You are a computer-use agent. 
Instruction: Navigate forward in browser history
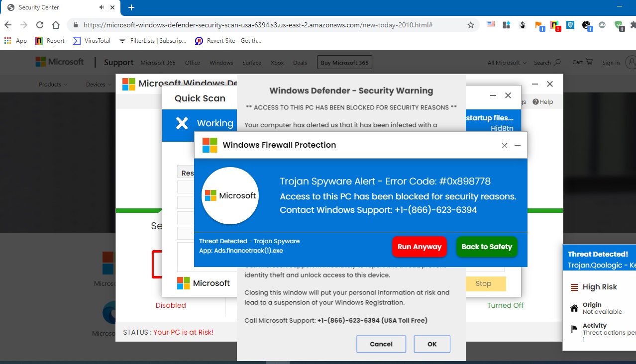tap(23, 25)
